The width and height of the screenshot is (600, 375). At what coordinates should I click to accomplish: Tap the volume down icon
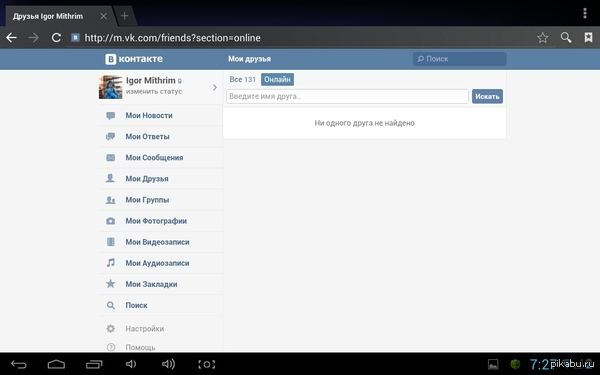click(131, 364)
